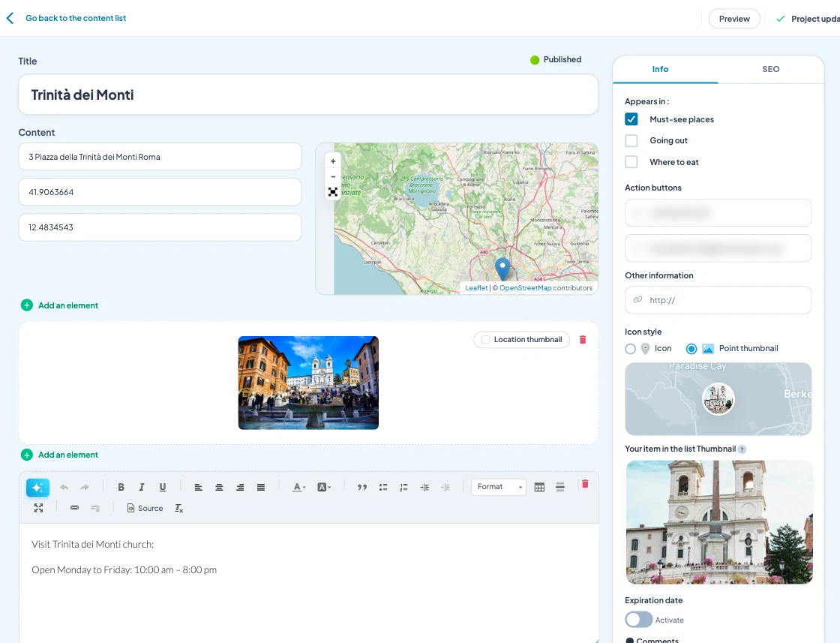Click the longitude 12.4834543 field

click(x=160, y=227)
